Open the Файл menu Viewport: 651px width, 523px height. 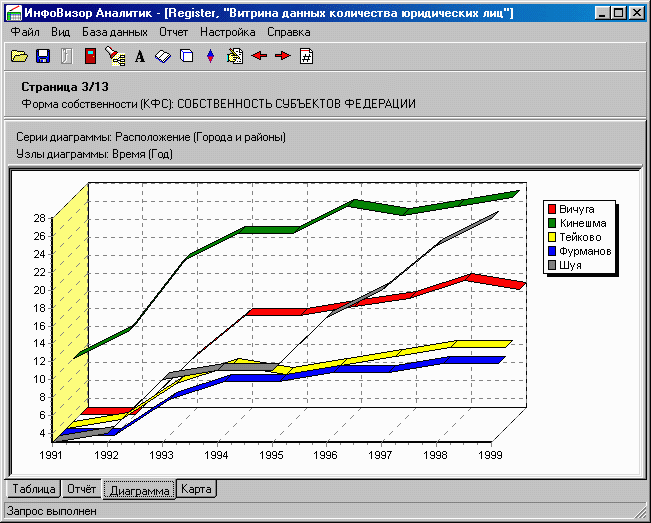coord(25,32)
